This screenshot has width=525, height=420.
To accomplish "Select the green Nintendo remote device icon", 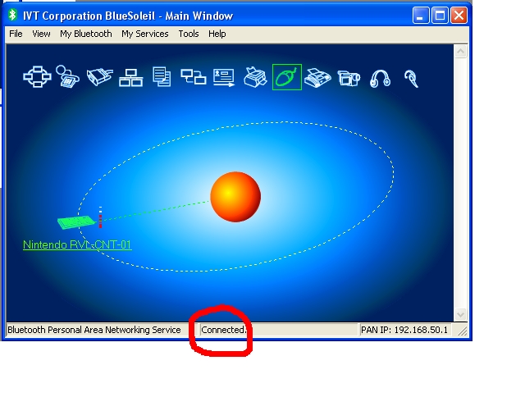I will (x=76, y=222).
